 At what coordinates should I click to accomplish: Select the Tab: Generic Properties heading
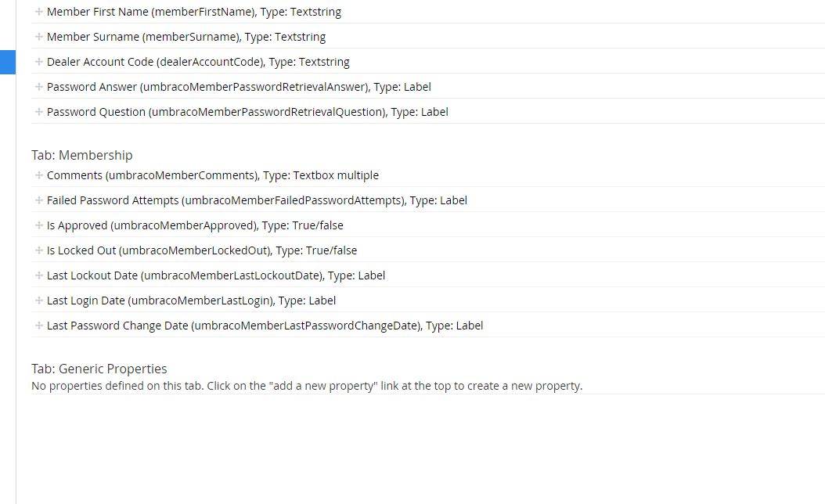(x=99, y=369)
